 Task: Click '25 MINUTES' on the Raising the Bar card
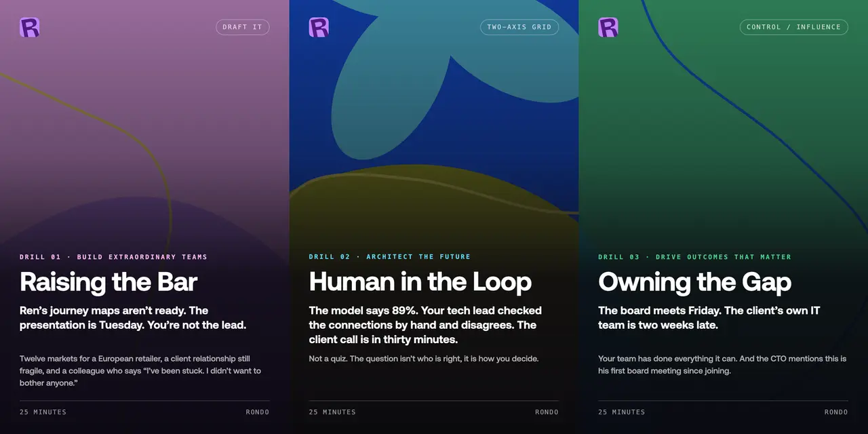[43, 412]
